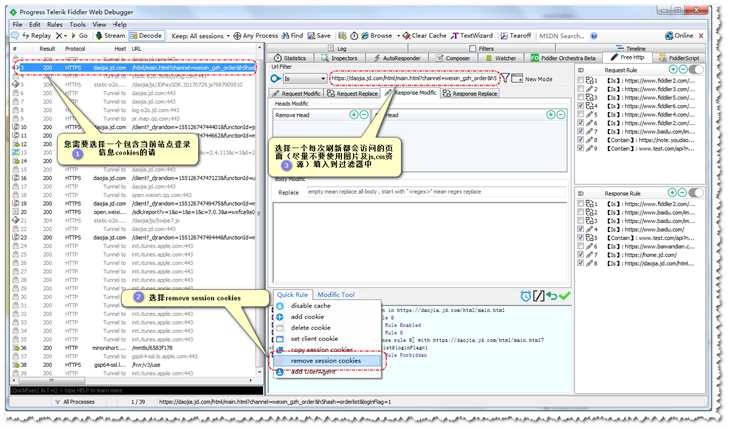Screen dimensions: 729x429
Task: Open the Help menu
Action: point(119,24)
